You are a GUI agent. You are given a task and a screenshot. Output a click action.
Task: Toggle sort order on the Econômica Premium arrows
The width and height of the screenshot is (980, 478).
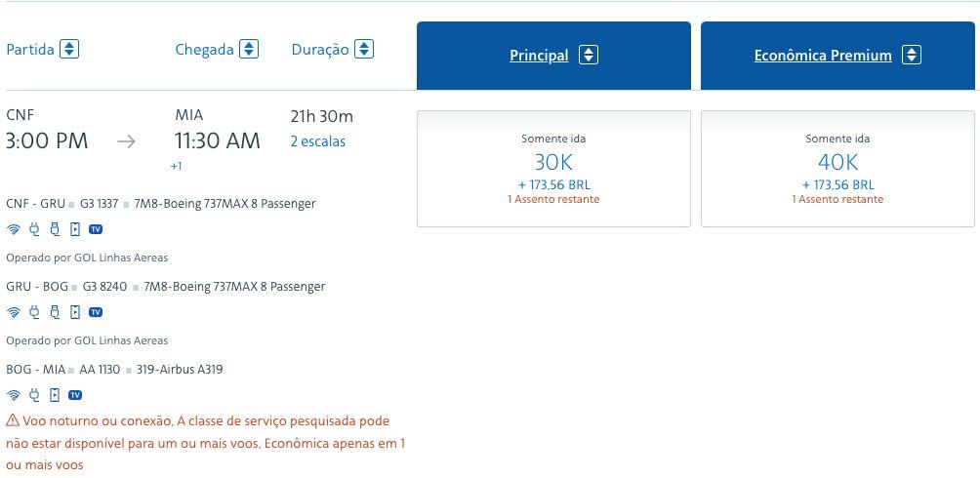click(x=911, y=56)
